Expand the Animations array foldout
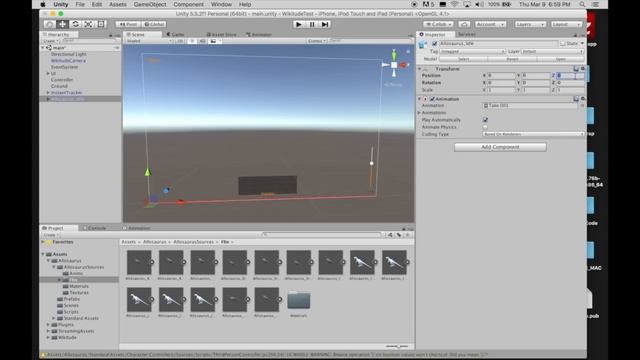 (x=419, y=113)
